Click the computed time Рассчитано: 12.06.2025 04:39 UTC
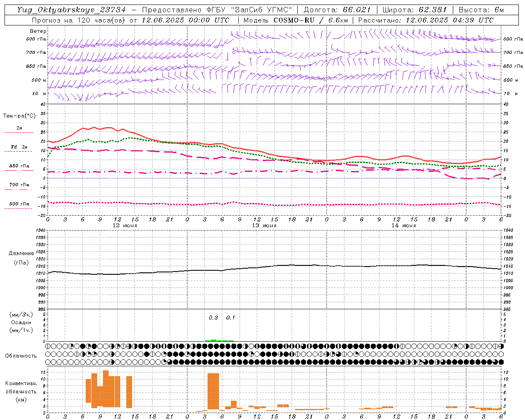 [x=426, y=20]
